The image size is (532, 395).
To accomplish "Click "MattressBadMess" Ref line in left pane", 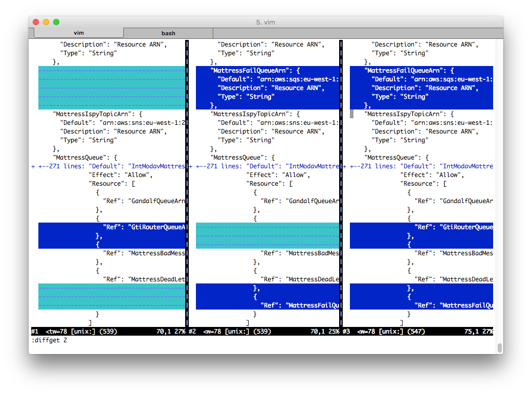I will [144, 253].
